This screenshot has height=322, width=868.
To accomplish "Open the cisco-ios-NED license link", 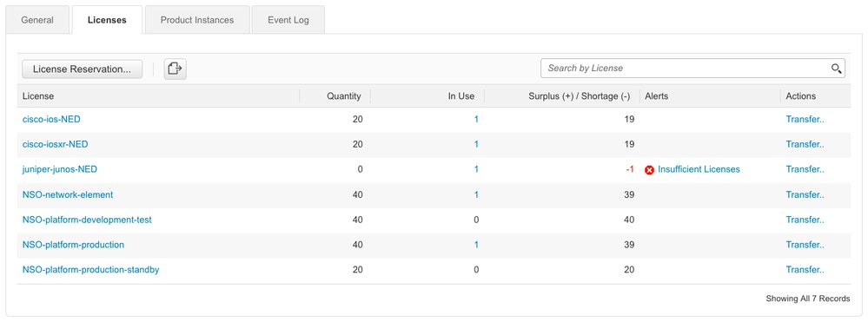I will point(51,119).
